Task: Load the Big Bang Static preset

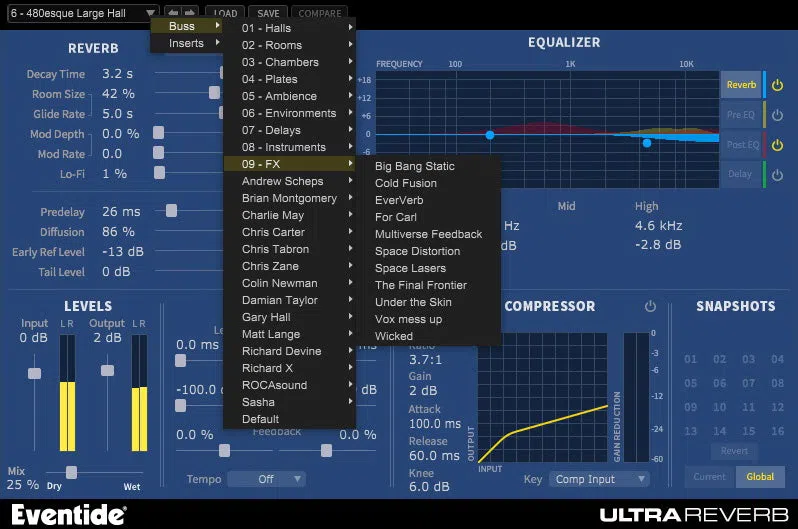Action: [428, 166]
